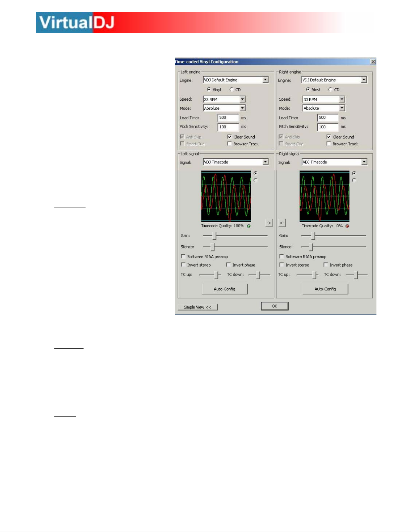Click the Left signal waveform display
Viewport: 411px width, 532px height.
point(226,196)
